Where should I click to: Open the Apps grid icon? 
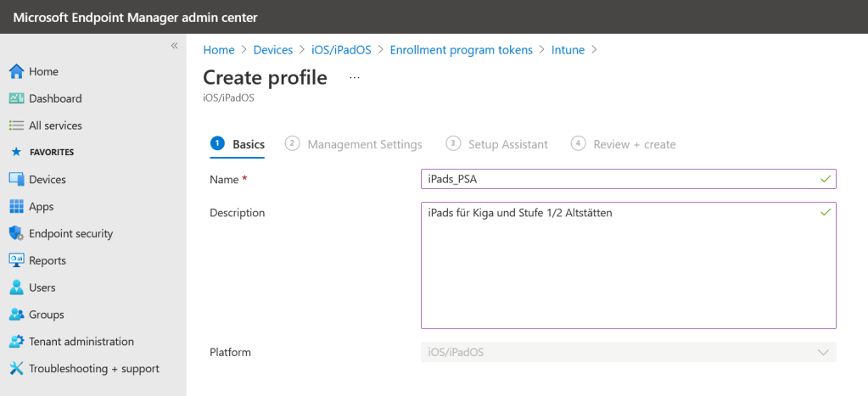[16, 207]
